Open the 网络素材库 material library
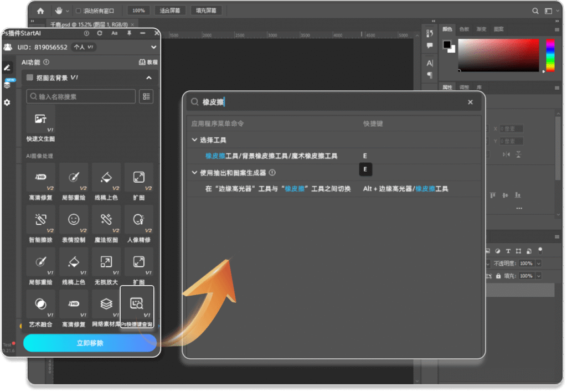Screen dimensions: 567x392 pyautogui.click(x=106, y=304)
